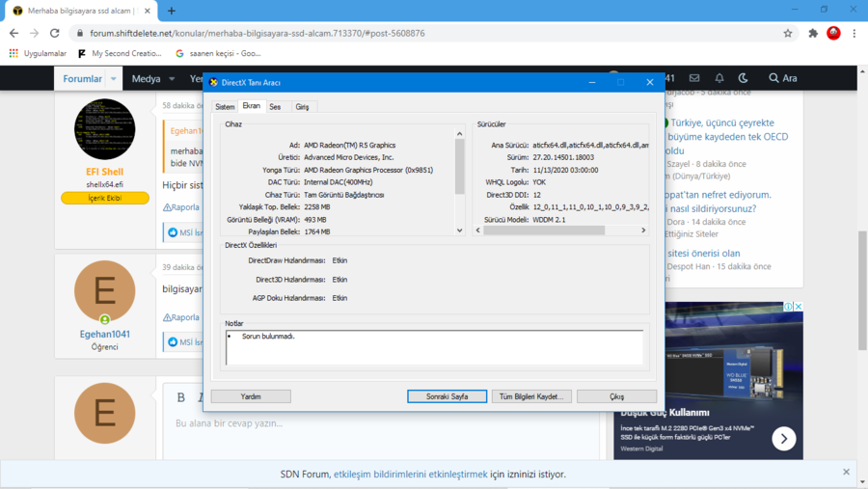This screenshot has height=489, width=868.
Task: Click the page vertical scrollbar thumb
Action: click(862, 290)
